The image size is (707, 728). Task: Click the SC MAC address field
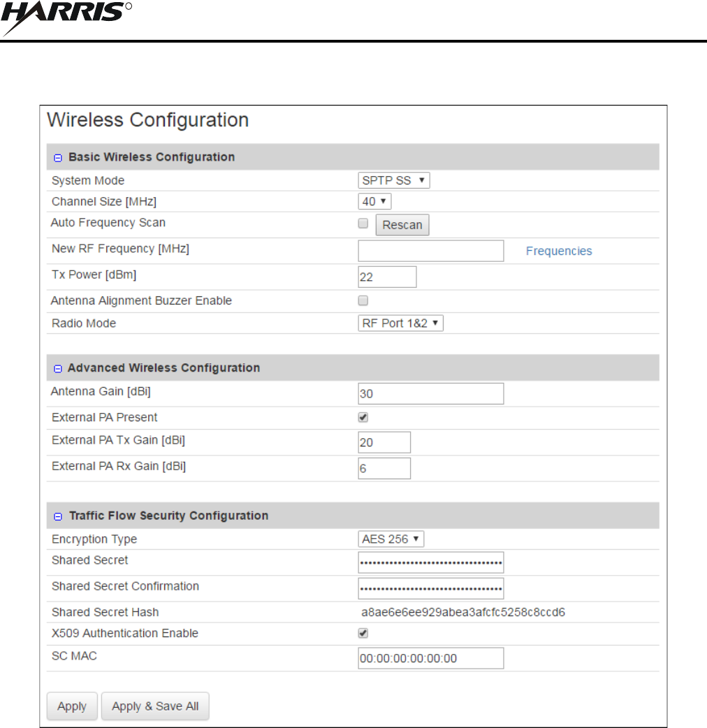[x=431, y=658]
